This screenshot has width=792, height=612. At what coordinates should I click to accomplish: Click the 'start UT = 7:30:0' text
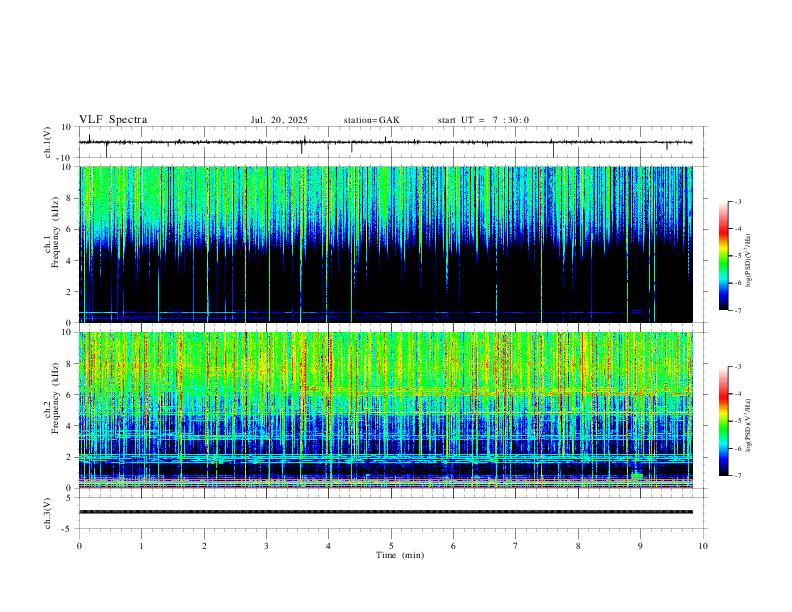[483, 120]
